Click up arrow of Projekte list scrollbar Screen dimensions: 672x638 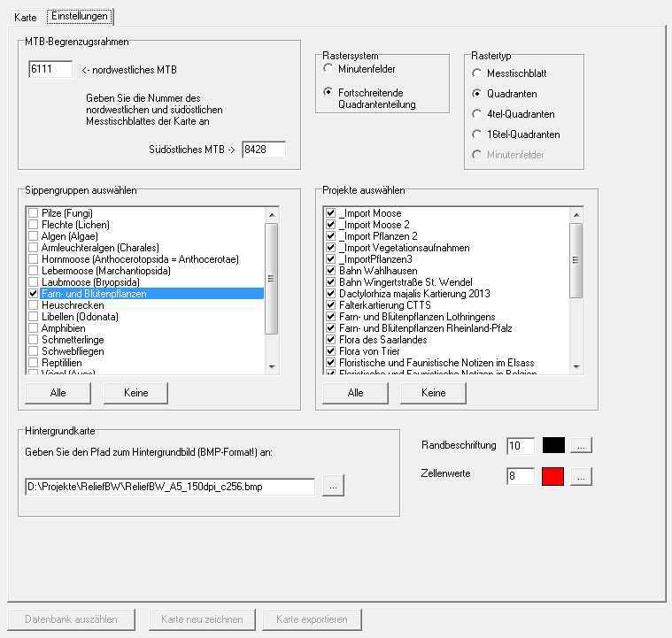(x=576, y=214)
